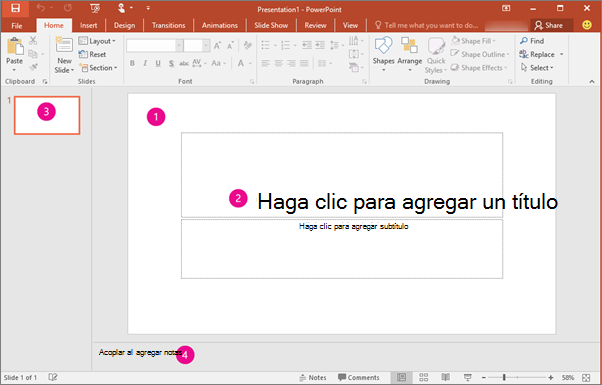Click the Cut scissors icon
This screenshot has height=385, width=602.
tap(33, 40)
